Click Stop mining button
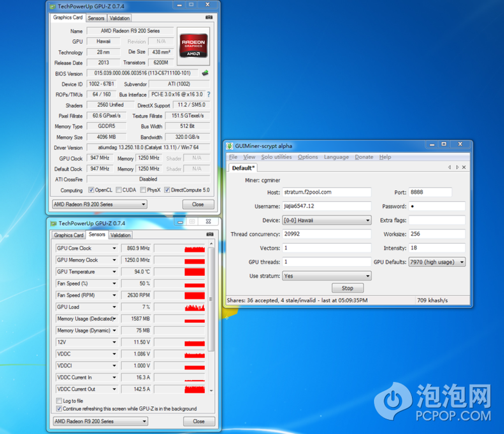The width and height of the screenshot is (504, 434). point(347,288)
